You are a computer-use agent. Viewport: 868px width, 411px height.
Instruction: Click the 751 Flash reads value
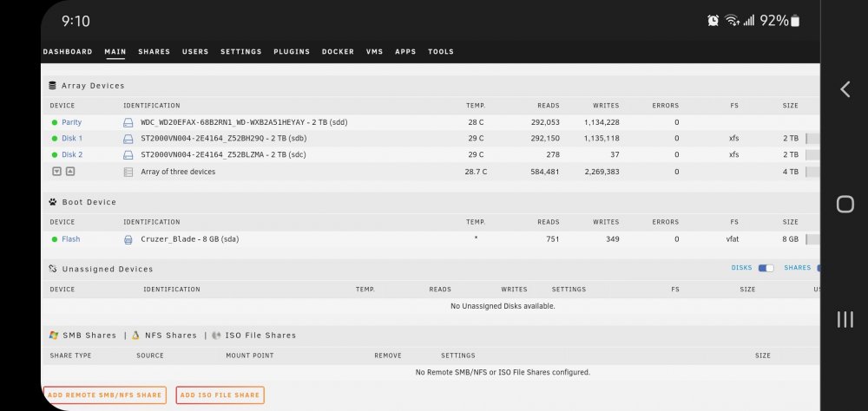[552, 239]
